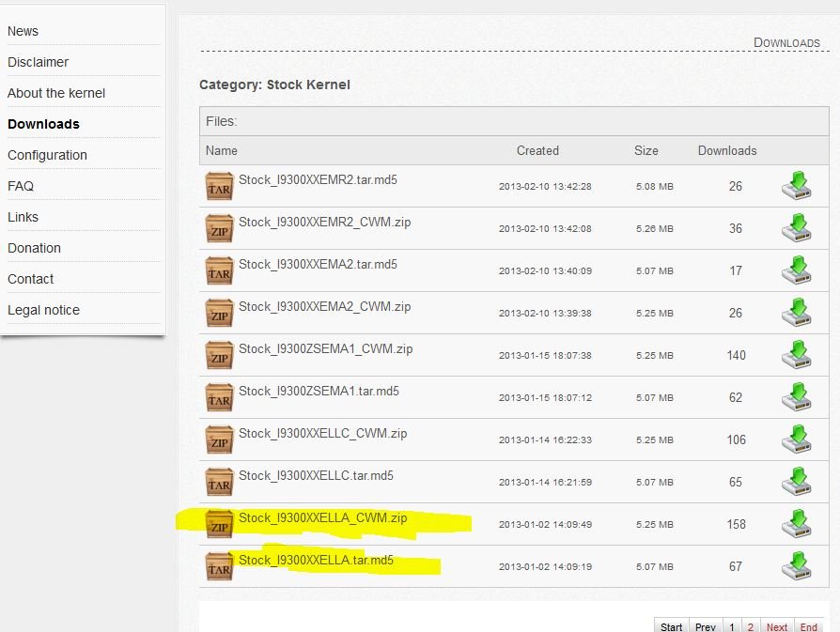Click the download count 158
Screen dimensions: 840x632
(x=736, y=524)
